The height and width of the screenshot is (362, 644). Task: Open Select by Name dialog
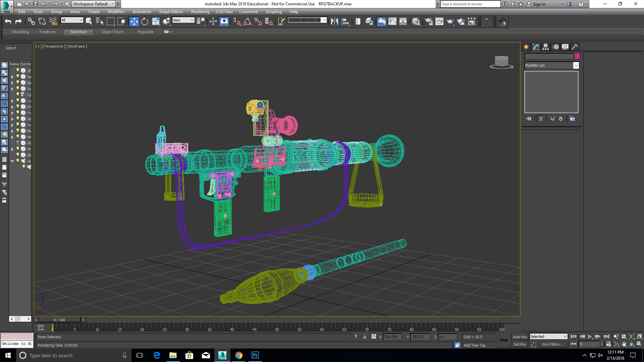point(99,21)
